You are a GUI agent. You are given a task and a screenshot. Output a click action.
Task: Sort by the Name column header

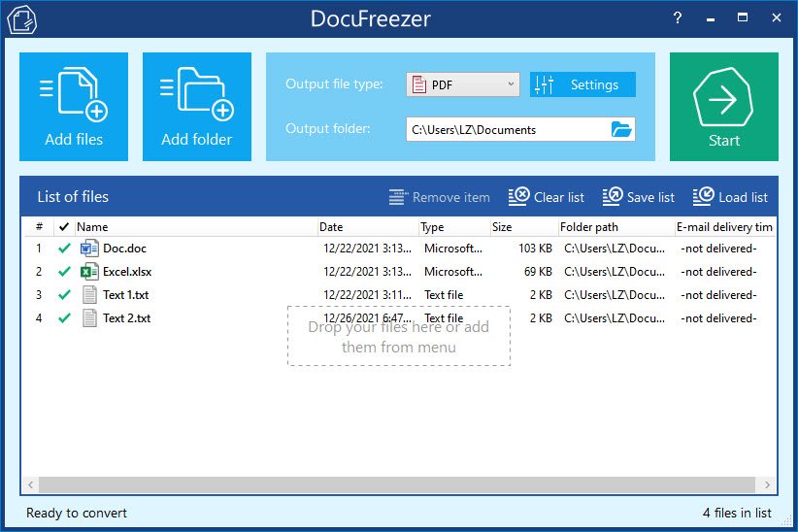point(196,227)
